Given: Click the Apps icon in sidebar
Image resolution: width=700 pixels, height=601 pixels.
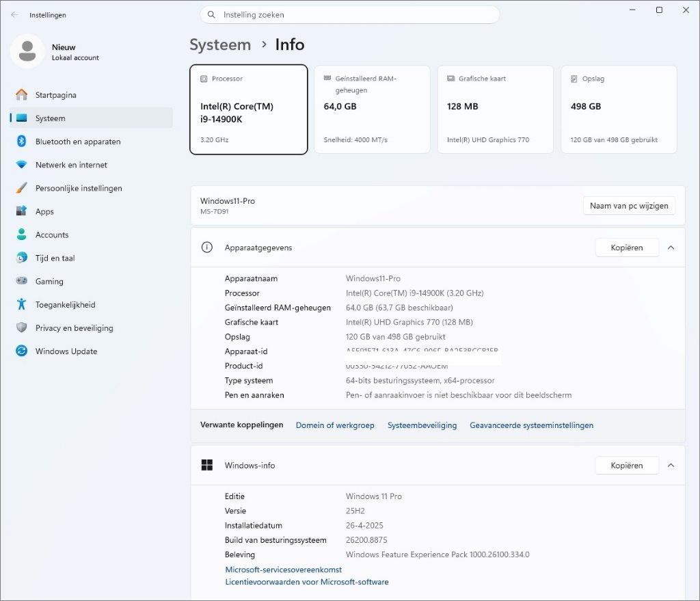Looking at the screenshot, I should (x=21, y=211).
